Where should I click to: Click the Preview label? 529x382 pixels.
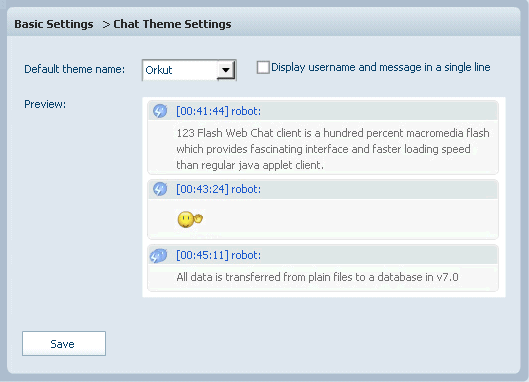(45, 104)
